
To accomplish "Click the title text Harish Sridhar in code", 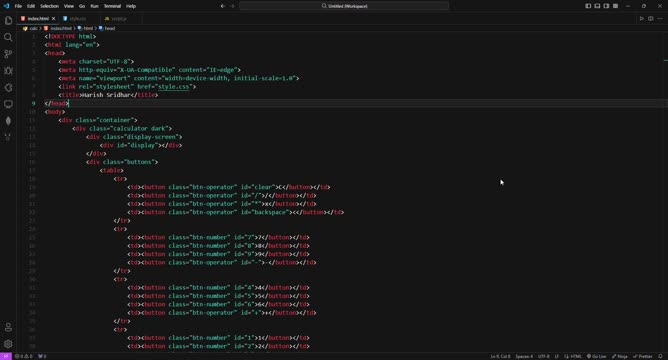I will point(106,95).
